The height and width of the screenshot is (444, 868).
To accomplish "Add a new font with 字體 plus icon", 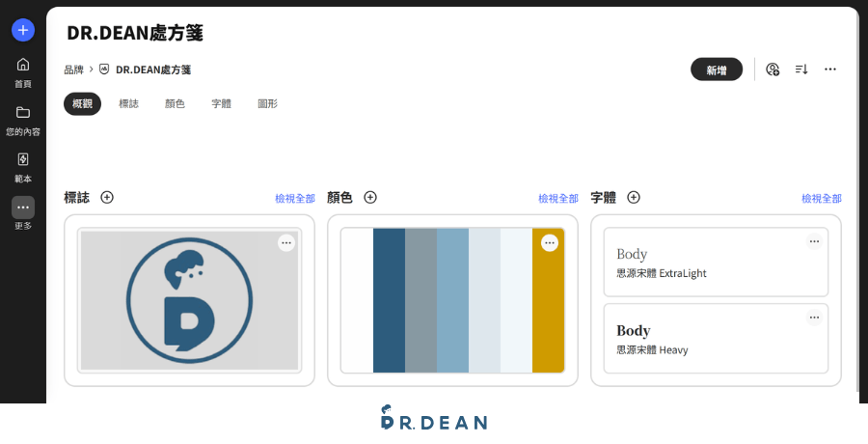I will pyautogui.click(x=634, y=197).
